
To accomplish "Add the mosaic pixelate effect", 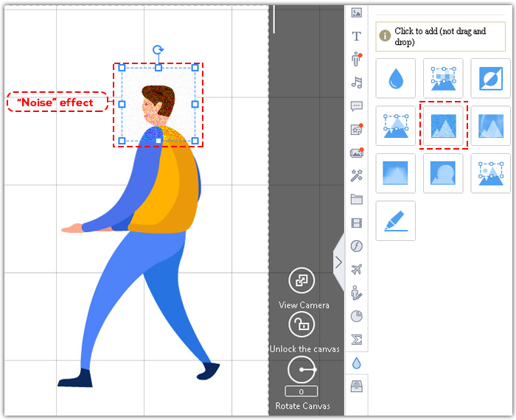I will 443,78.
